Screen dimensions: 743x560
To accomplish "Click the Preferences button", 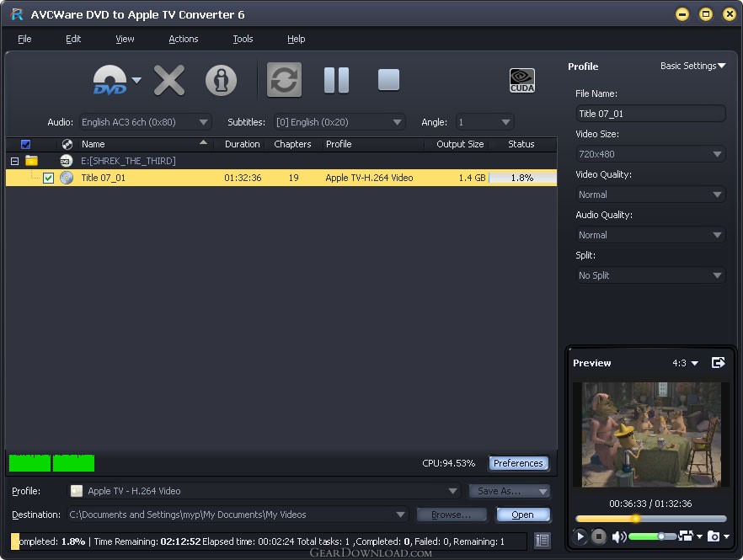I will pyautogui.click(x=518, y=463).
